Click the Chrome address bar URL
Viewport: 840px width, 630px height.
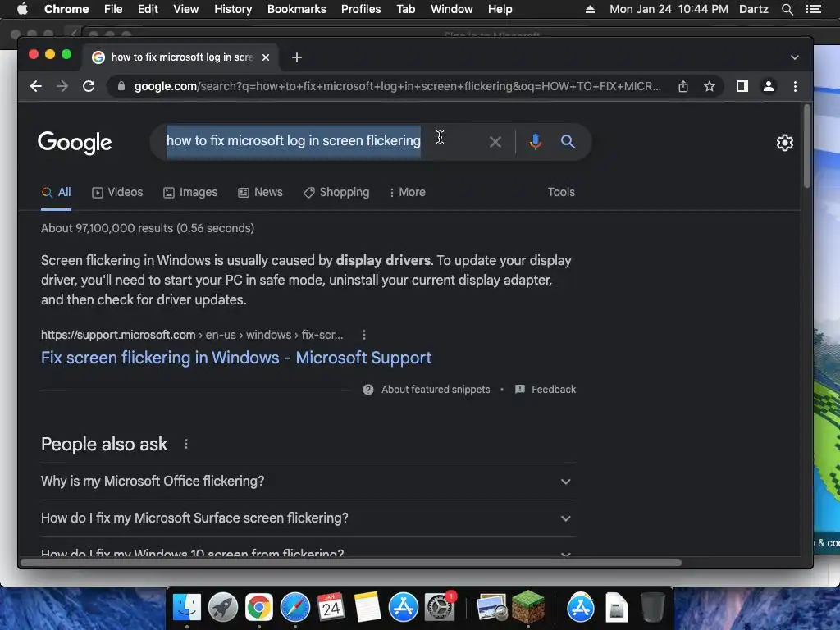(398, 86)
